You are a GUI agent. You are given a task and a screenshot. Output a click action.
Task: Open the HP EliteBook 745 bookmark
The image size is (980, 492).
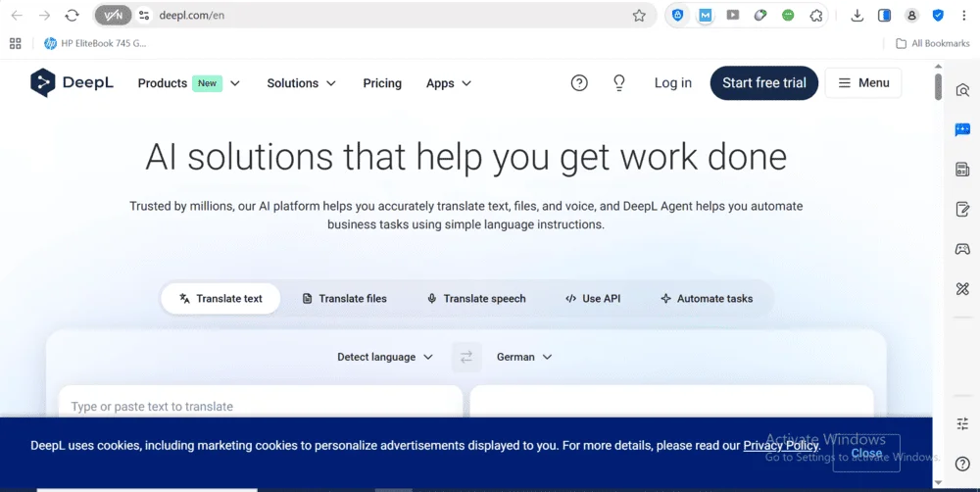pos(95,43)
